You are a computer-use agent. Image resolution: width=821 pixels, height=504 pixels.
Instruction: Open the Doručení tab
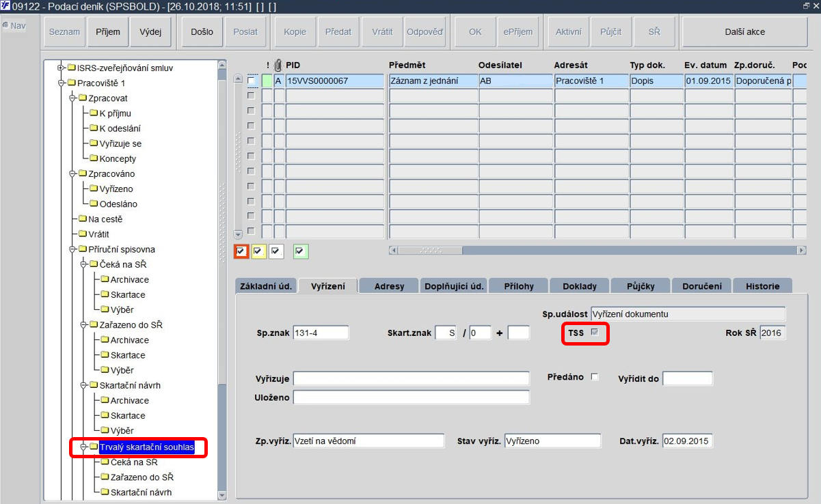point(701,286)
